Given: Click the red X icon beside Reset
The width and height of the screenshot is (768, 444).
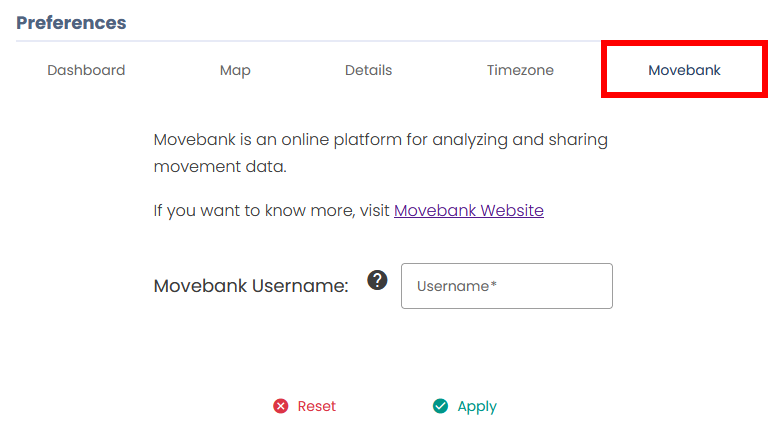Looking at the screenshot, I should (281, 406).
